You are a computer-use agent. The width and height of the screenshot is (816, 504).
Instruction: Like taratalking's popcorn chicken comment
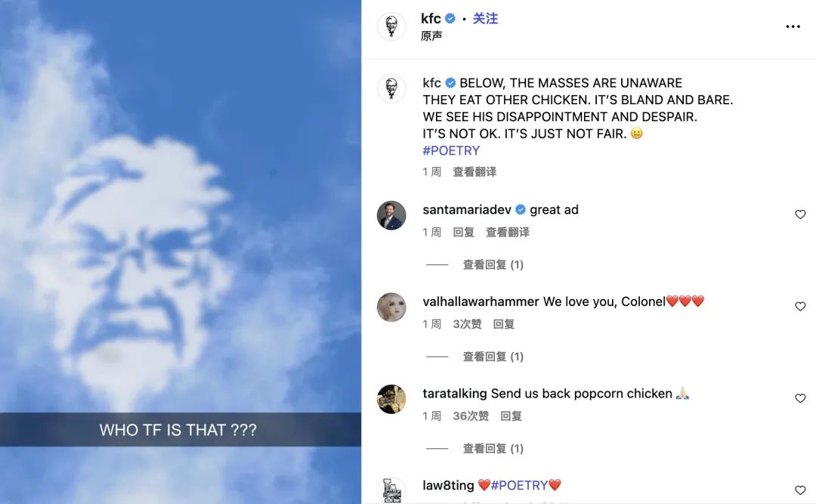coord(800,398)
